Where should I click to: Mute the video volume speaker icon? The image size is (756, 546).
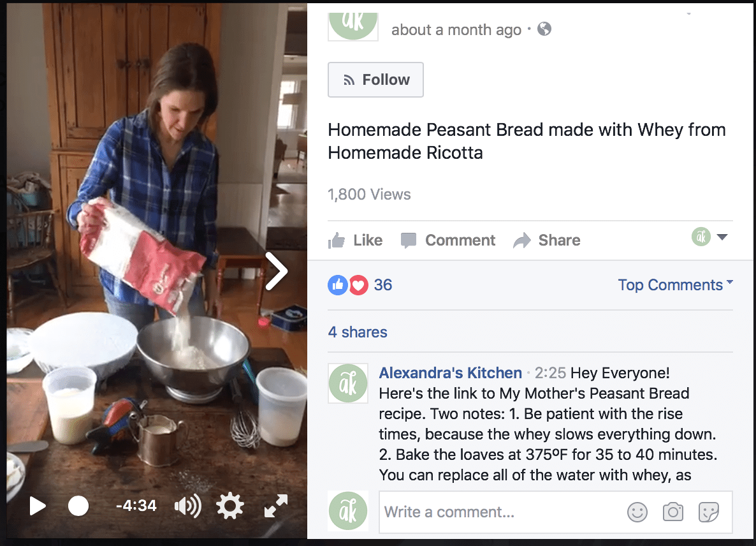(x=187, y=506)
